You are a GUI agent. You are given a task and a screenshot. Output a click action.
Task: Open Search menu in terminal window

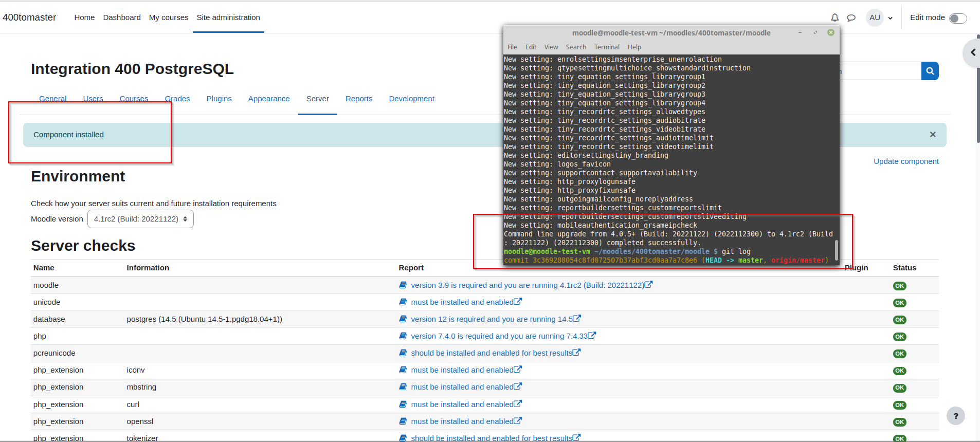point(576,47)
